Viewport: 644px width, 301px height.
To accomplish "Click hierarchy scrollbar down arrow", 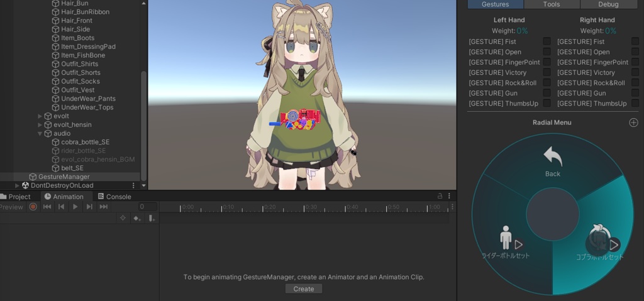I will [x=143, y=185].
